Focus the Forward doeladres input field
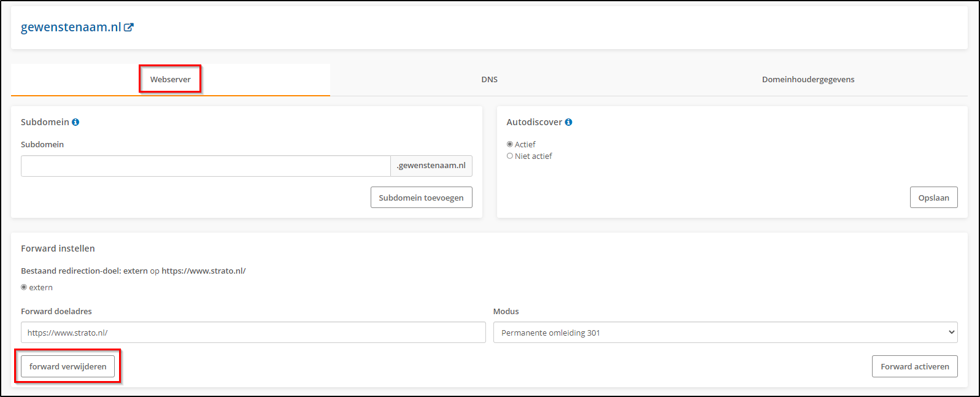The height and width of the screenshot is (397, 980). 253,333
